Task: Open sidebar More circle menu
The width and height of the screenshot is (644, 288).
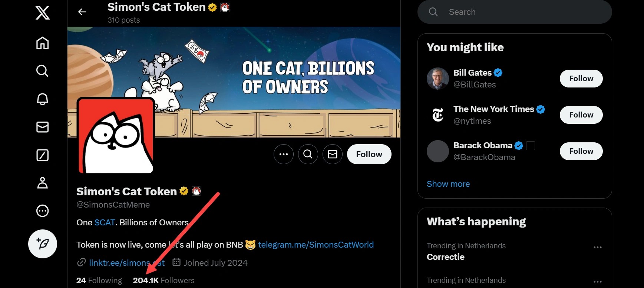Action: pyautogui.click(x=43, y=211)
